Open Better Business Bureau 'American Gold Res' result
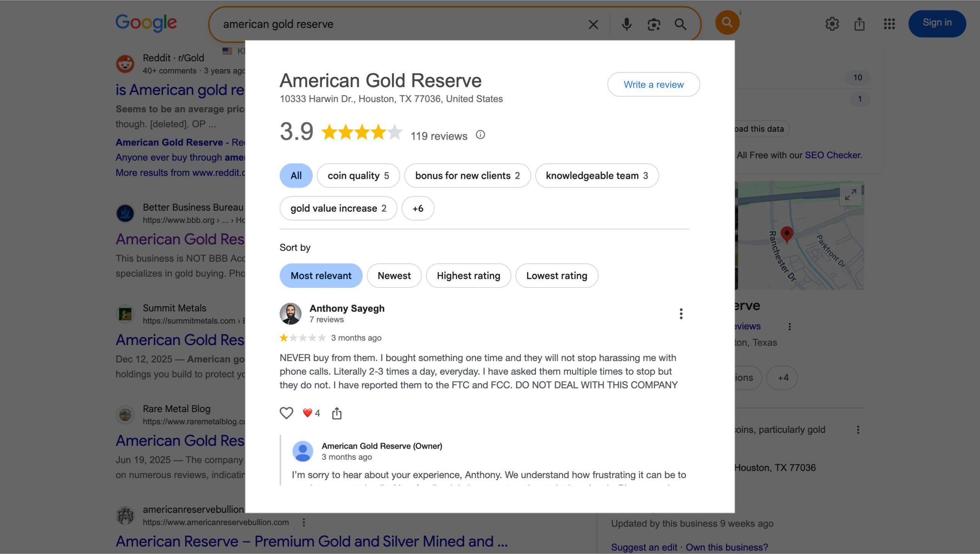Screen dimensions: 980x554 (x=180, y=239)
